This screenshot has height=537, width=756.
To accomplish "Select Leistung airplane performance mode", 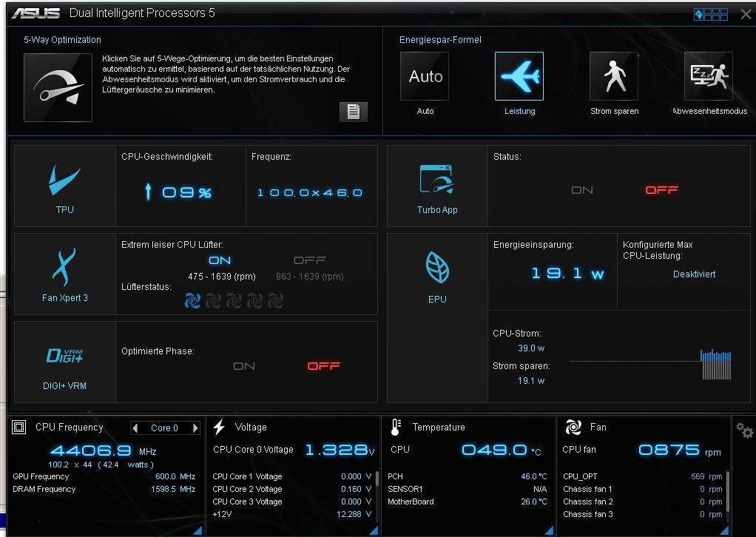I will pyautogui.click(x=519, y=76).
